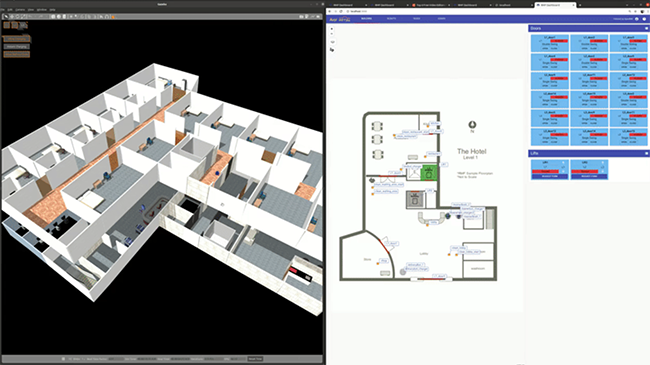650x365 pixels.
Task: Toggle the Doors panel header icon
Action: click(646, 28)
